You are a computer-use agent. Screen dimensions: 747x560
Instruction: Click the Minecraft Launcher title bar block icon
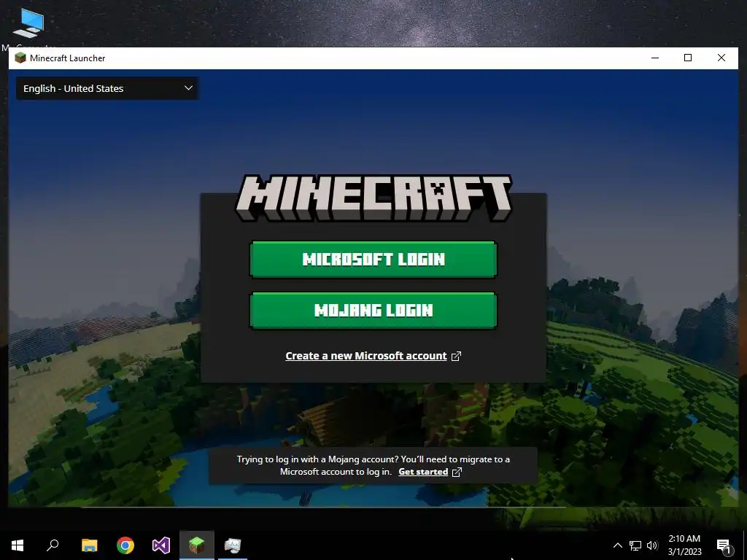point(20,58)
